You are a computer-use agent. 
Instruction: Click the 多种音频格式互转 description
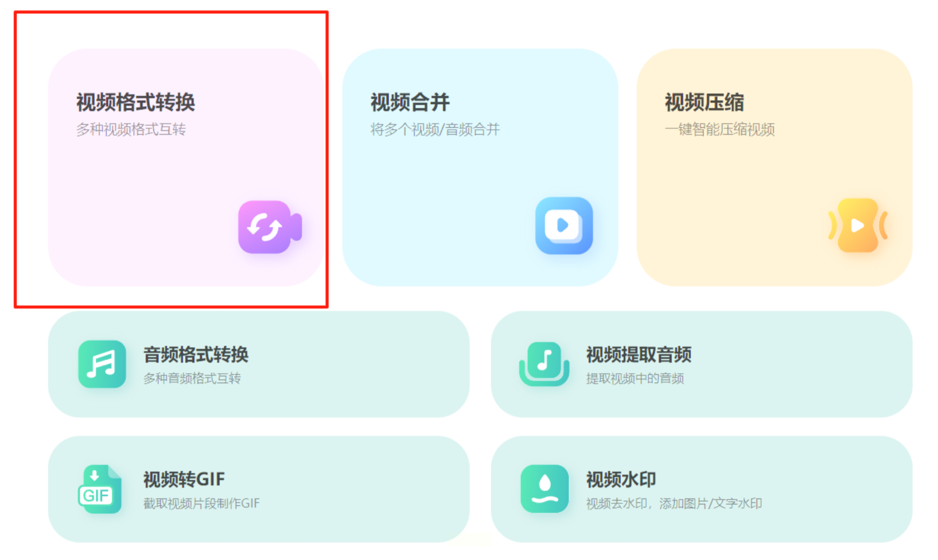click(x=192, y=379)
